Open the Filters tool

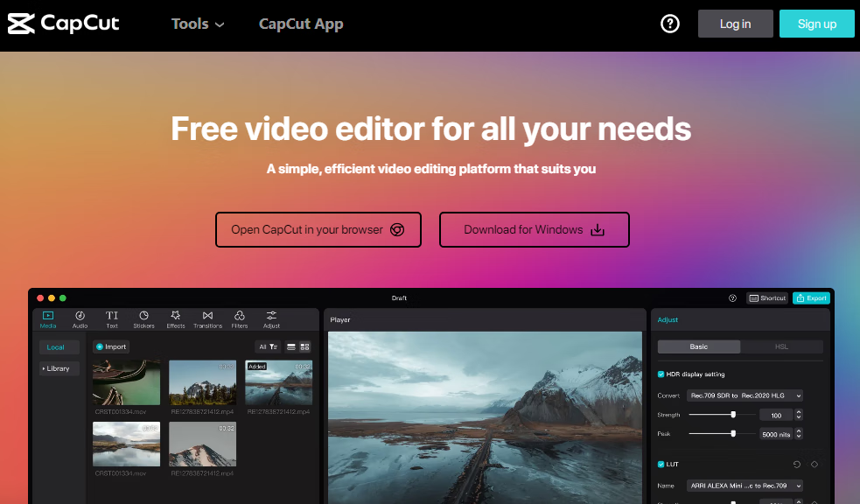point(240,319)
